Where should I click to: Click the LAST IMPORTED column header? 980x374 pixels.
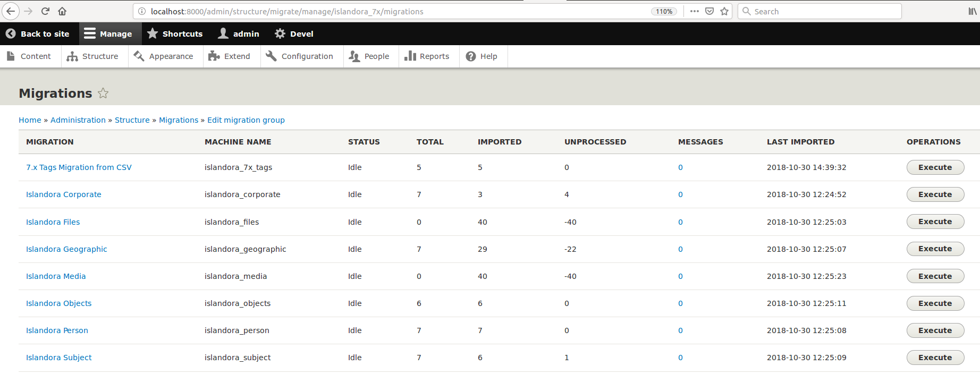800,142
